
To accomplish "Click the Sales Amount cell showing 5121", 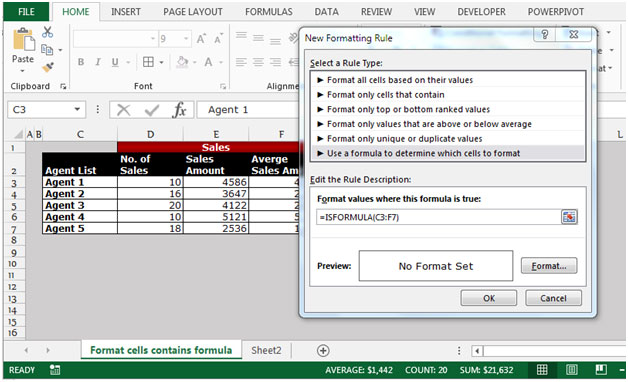I will 215,217.
